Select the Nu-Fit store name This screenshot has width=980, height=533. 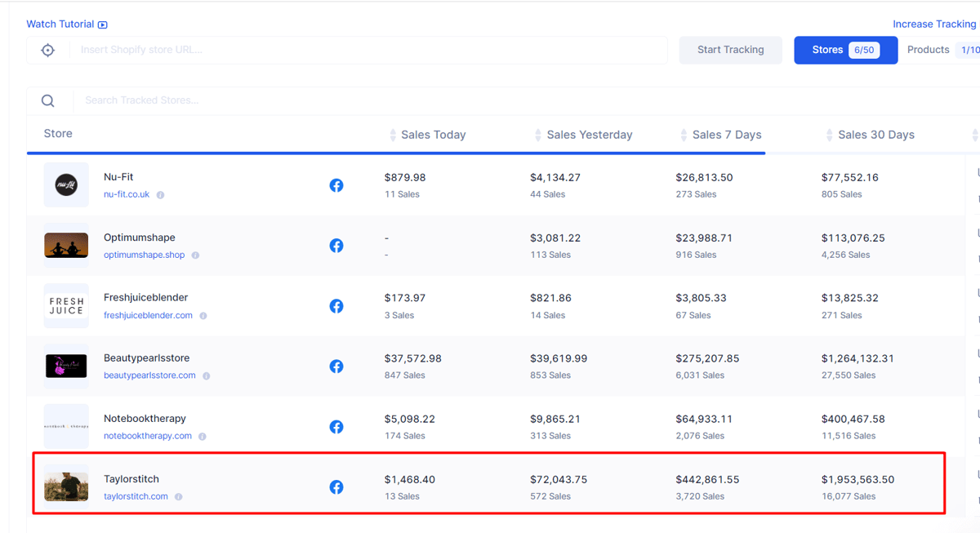tap(118, 177)
